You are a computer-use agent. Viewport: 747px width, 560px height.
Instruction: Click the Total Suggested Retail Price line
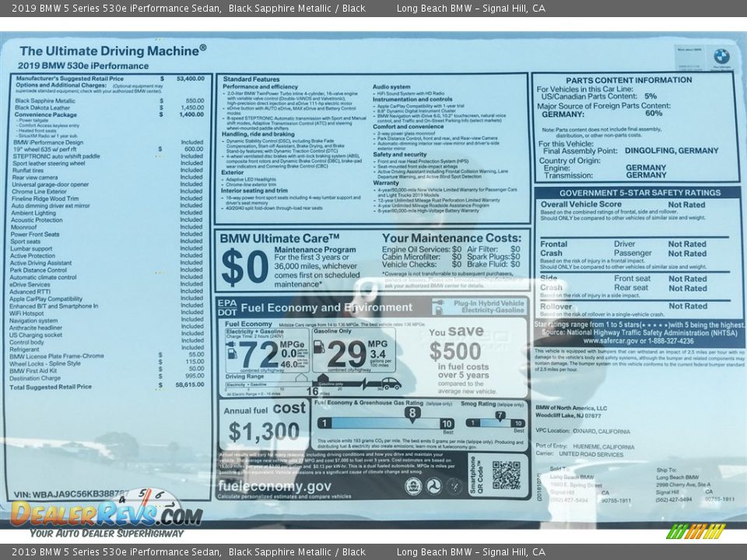click(53, 387)
